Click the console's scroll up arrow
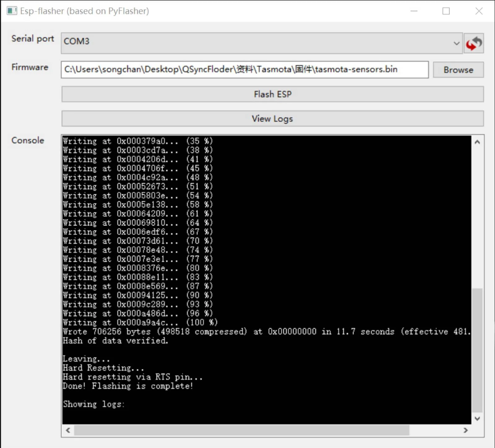 coord(477,142)
